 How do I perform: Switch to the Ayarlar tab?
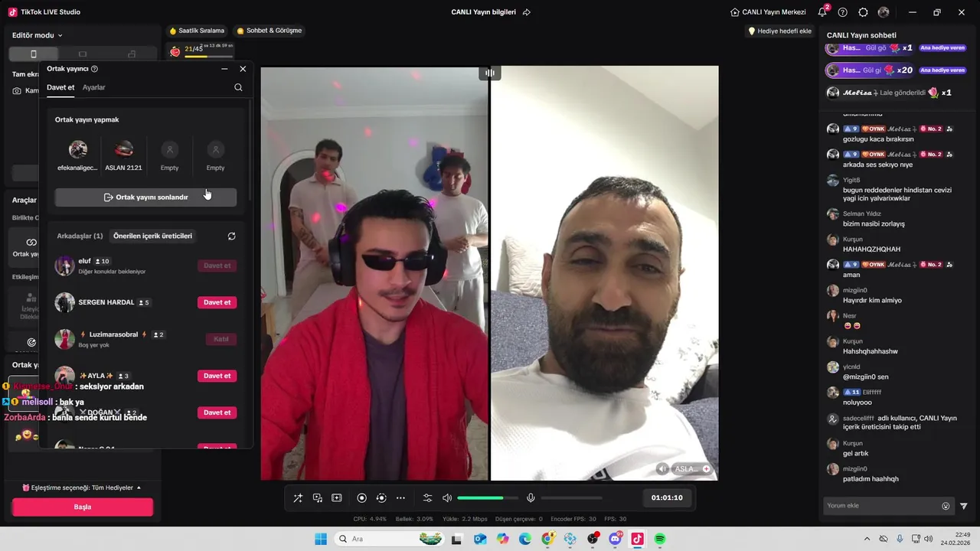tap(94, 87)
